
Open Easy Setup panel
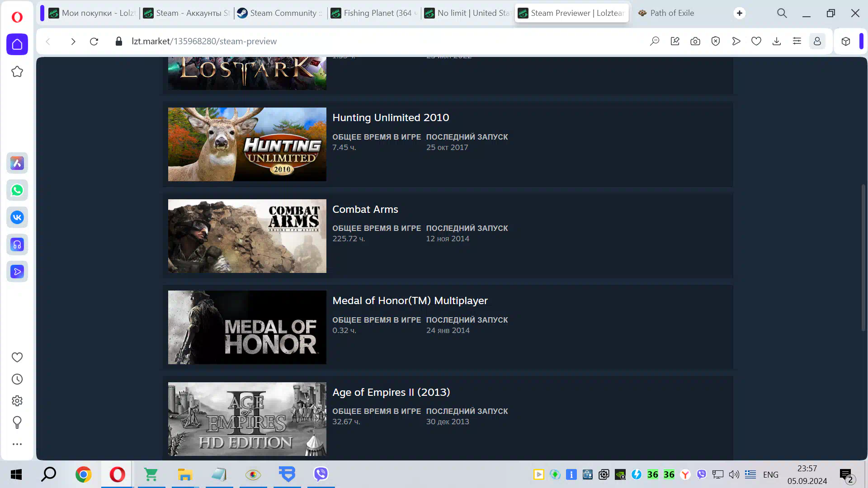pyautogui.click(x=797, y=42)
